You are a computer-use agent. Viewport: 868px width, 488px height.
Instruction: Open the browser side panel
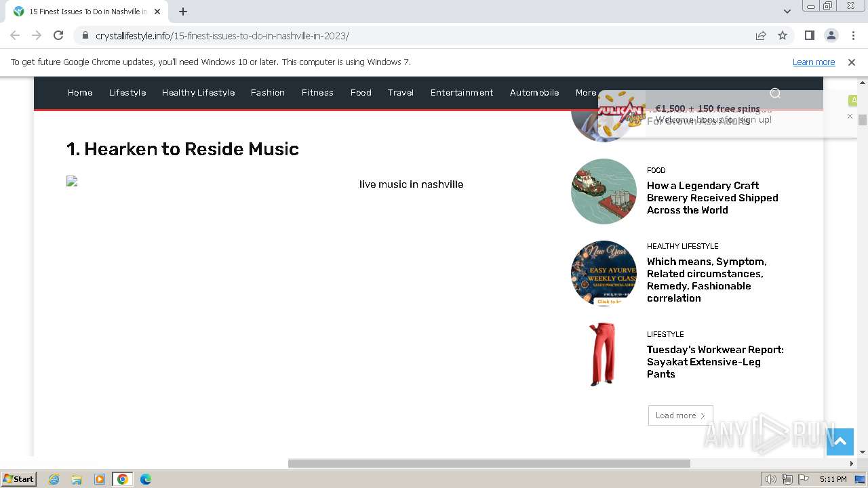(809, 35)
